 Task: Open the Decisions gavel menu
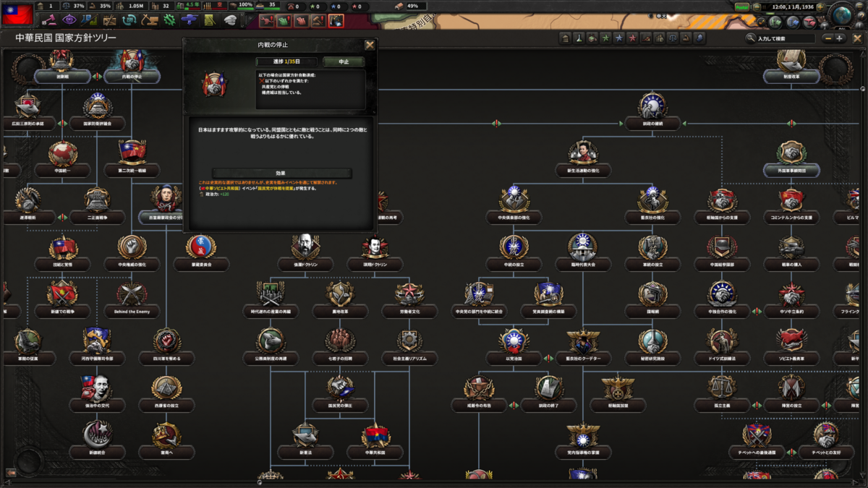point(48,20)
